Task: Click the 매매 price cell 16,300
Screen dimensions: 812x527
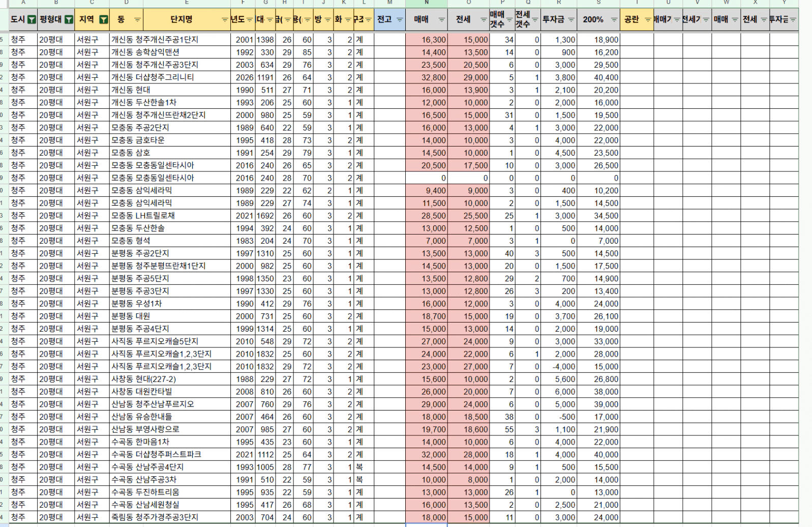Action: [x=427, y=40]
